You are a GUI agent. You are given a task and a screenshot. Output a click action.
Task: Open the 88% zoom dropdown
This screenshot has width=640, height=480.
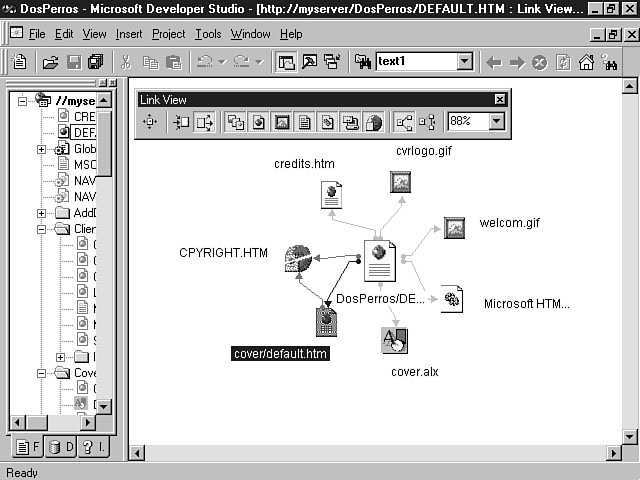[x=496, y=122]
